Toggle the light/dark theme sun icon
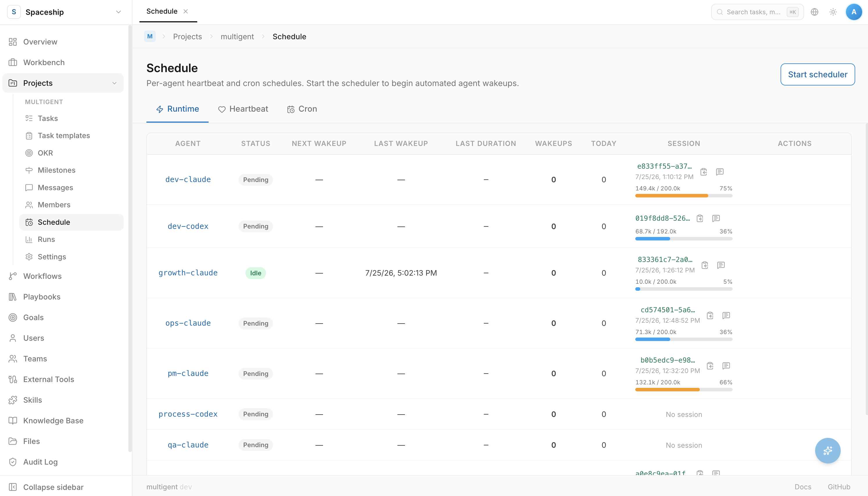This screenshot has height=496, width=868. click(833, 12)
